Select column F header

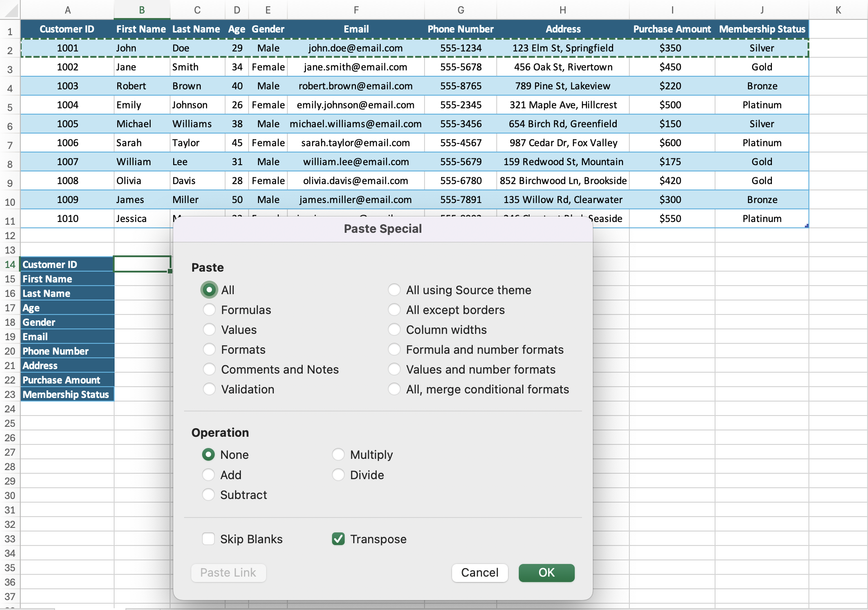click(356, 10)
